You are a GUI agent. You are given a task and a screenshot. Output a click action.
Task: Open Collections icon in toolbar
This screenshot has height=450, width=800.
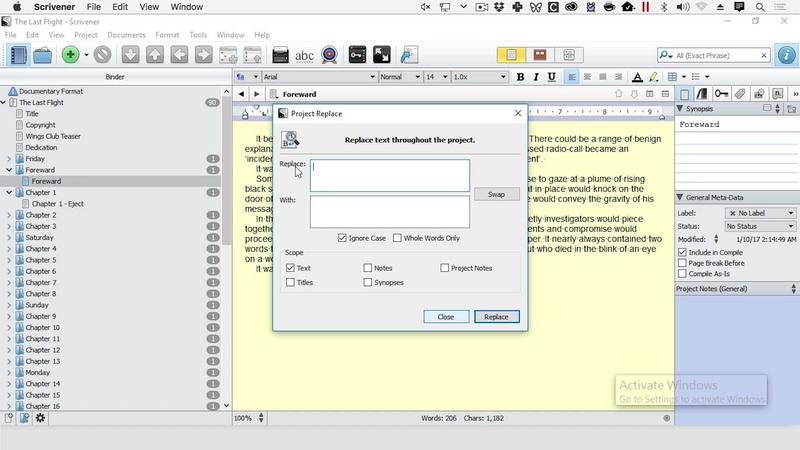(42, 55)
